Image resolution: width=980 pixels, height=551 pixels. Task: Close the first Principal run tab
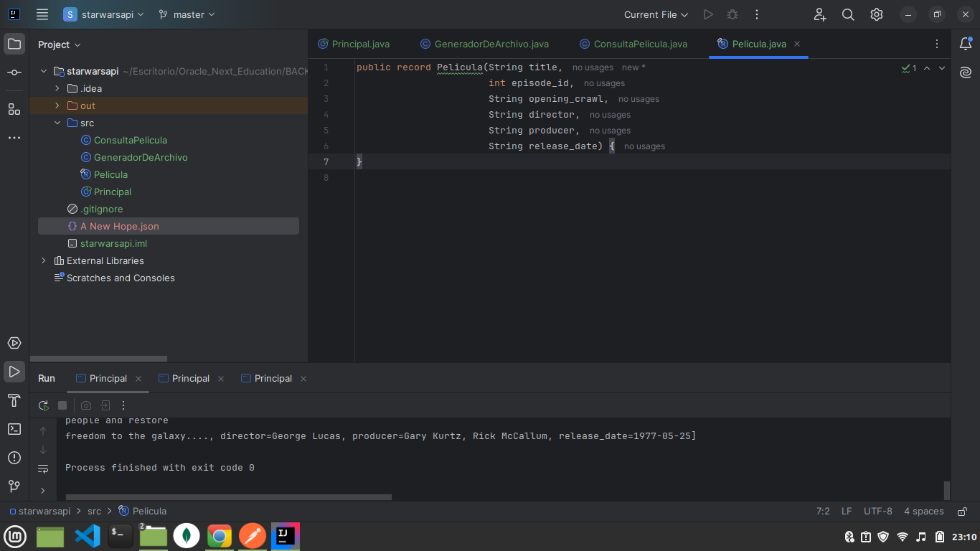click(x=138, y=379)
